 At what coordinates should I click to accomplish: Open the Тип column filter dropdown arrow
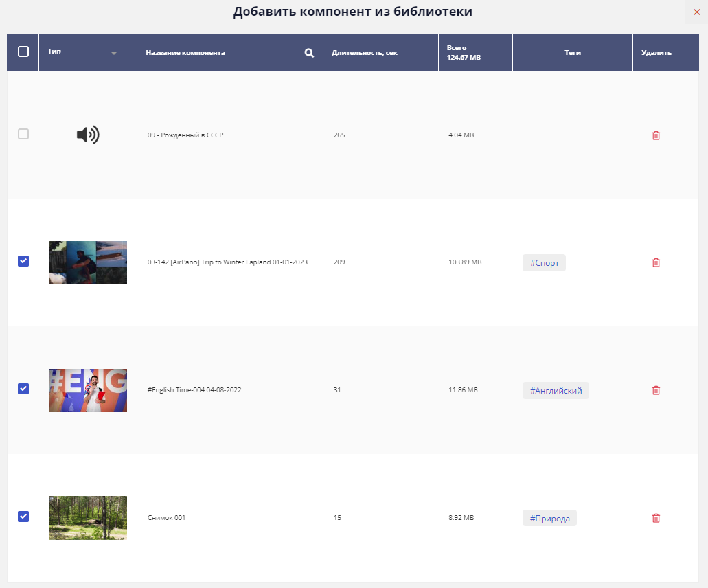pyautogui.click(x=114, y=54)
